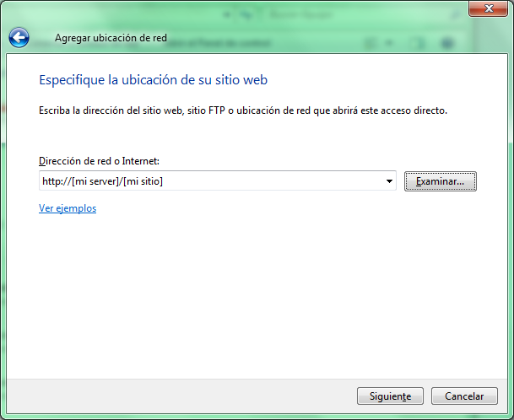
Task: Open the network address dropdown arrow
Action: [x=389, y=180]
